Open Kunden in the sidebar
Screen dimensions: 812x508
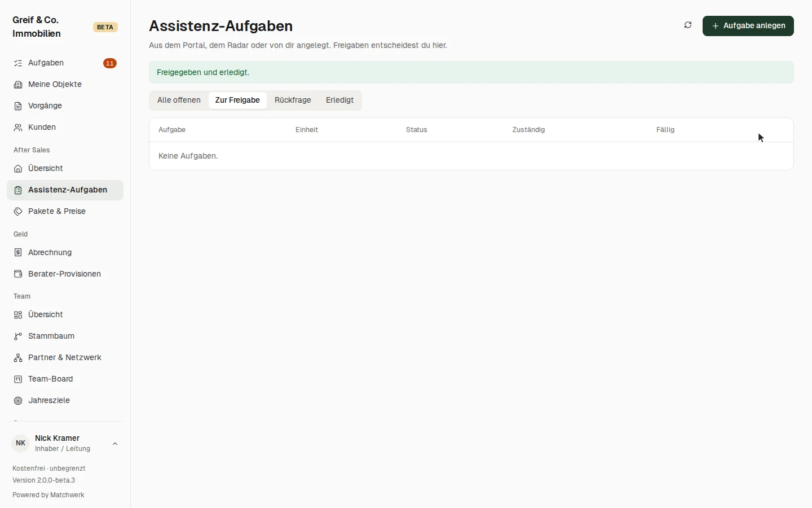click(x=65, y=128)
